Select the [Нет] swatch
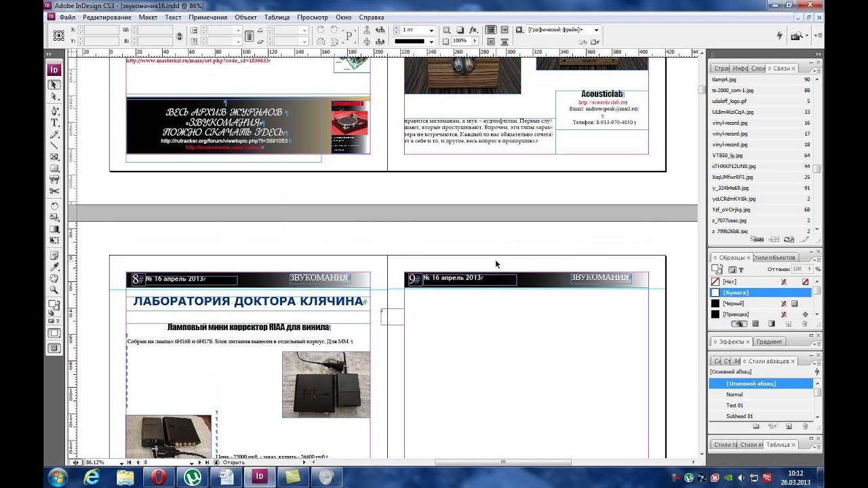The height and width of the screenshot is (488, 868). click(x=761, y=282)
